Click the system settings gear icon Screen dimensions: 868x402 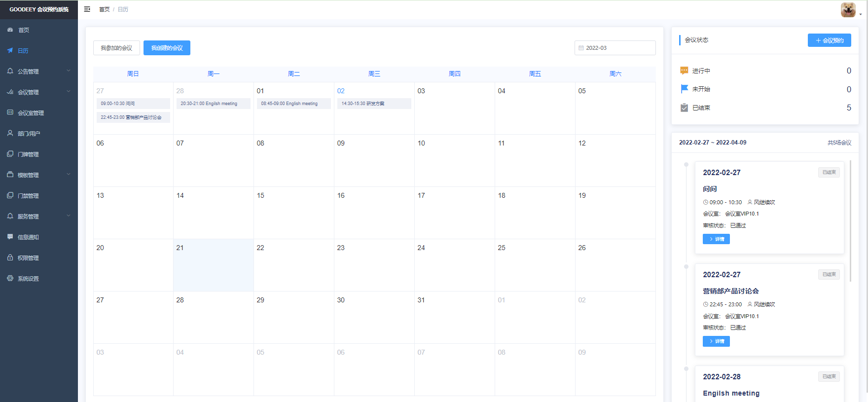10,278
